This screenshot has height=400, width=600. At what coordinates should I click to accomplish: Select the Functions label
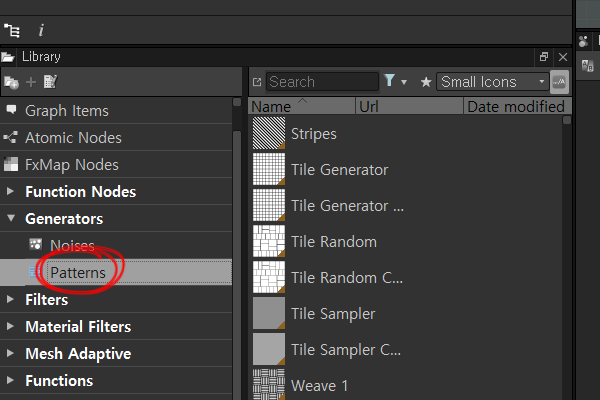(59, 381)
